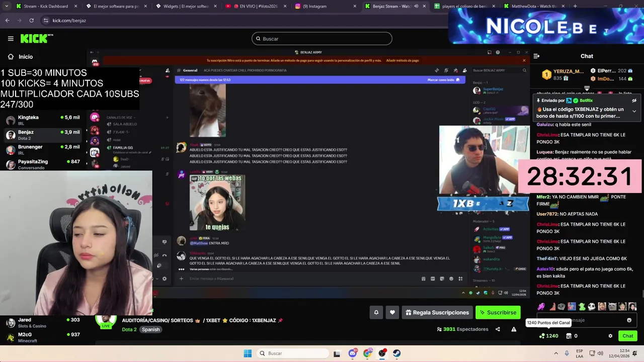Open the Dota 2 category link

[x=129, y=329]
